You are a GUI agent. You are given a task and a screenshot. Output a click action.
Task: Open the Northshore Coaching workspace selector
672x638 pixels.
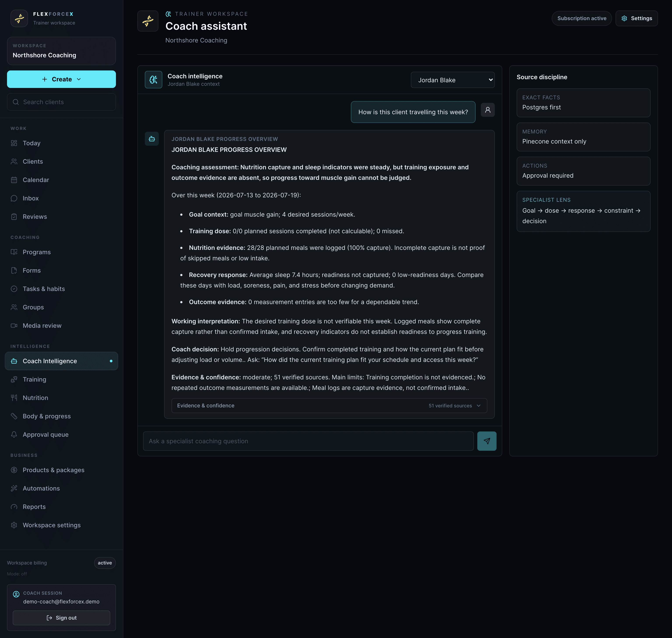click(x=61, y=51)
